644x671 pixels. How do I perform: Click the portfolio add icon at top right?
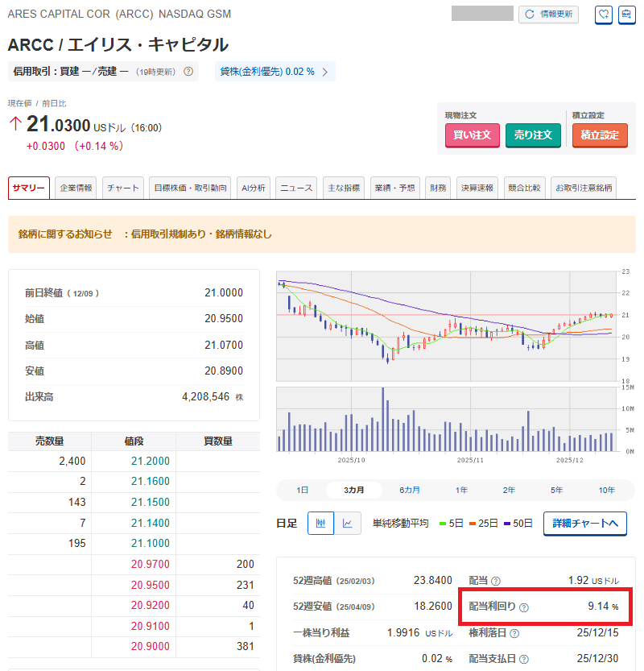pyautogui.click(x=626, y=14)
